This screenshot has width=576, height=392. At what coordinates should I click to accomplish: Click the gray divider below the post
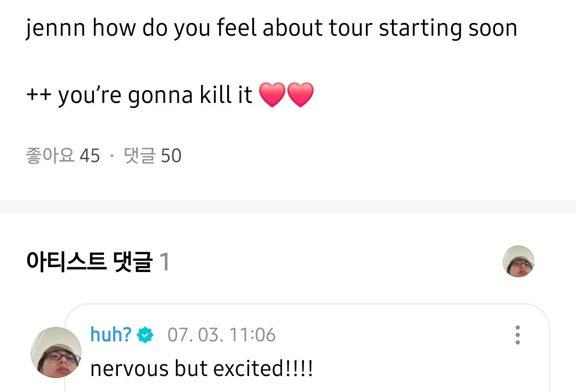288,207
